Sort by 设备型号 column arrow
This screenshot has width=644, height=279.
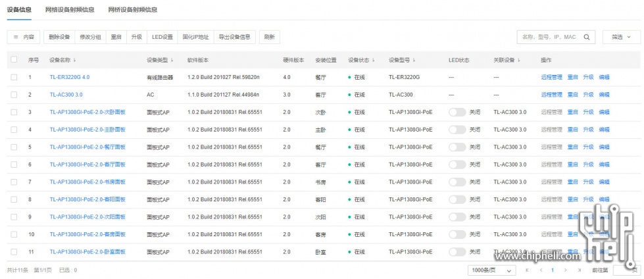(x=414, y=60)
